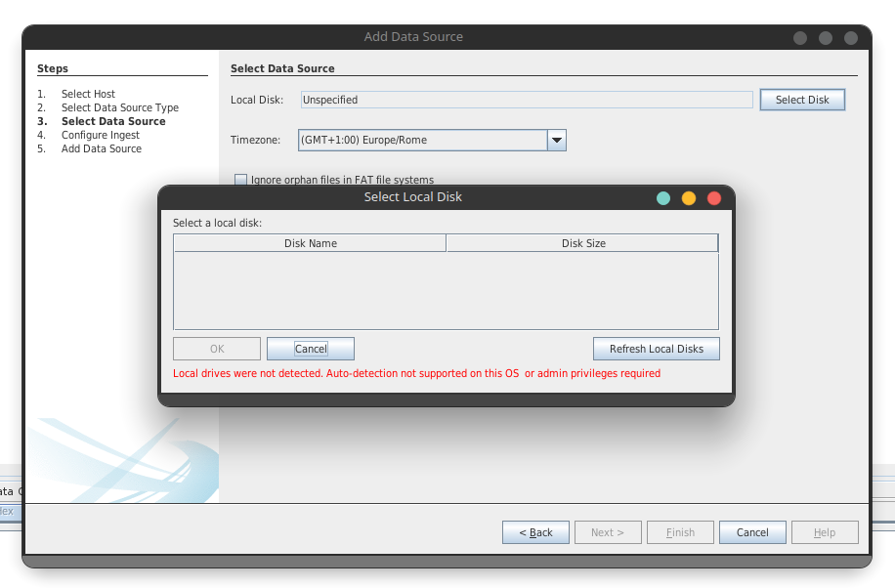895x588 pixels.
Task: Click the Finish button in the wizard
Action: (x=680, y=532)
